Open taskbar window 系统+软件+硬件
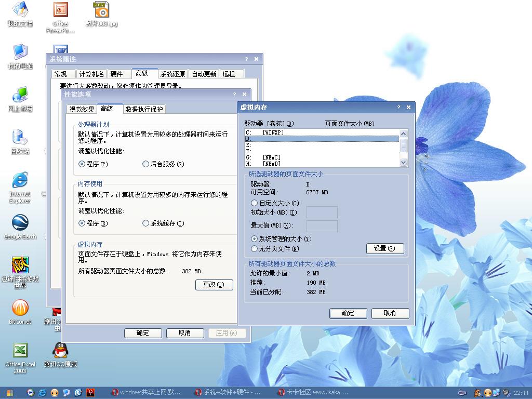The image size is (532, 399). click(x=229, y=393)
